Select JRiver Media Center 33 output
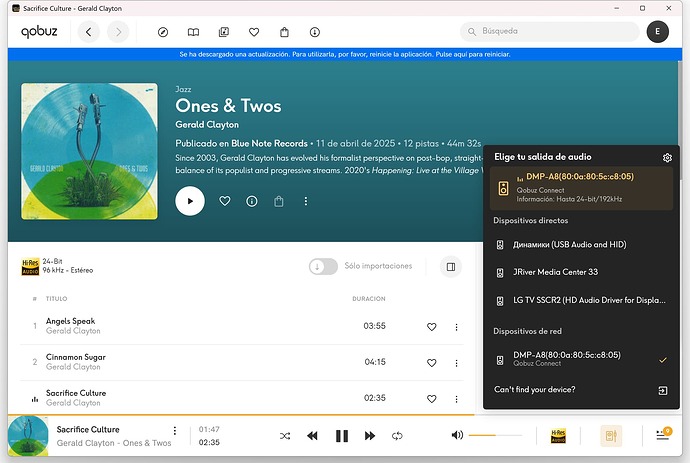The image size is (690, 463). pos(581,272)
